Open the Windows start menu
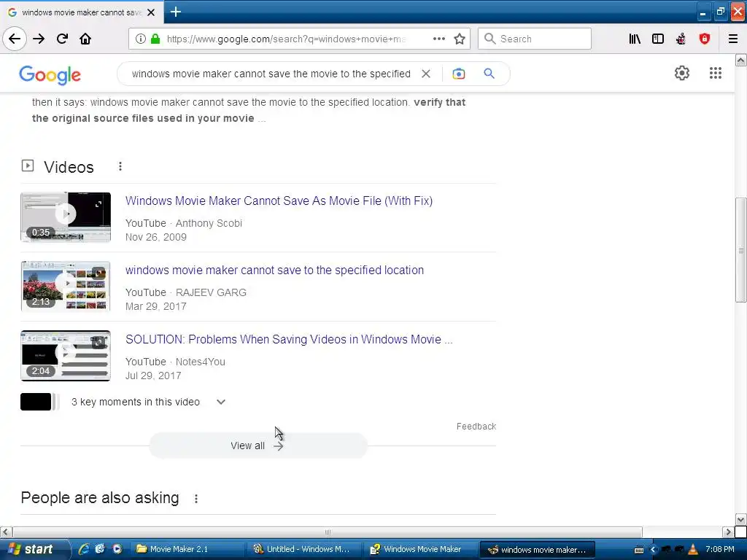Viewport: 747px width, 560px height. click(34, 549)
